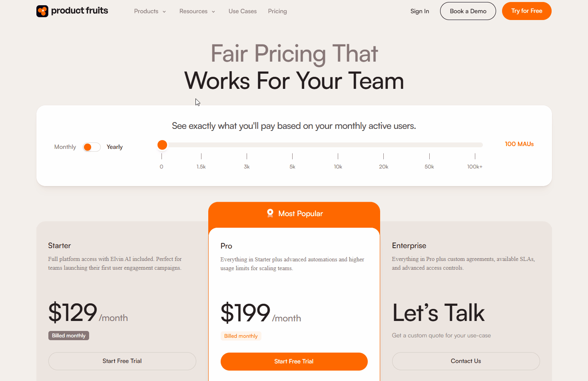Viewport: 588px width, 381px height.
Task: Click the orange Try for Free button
Action: [526, 11]
